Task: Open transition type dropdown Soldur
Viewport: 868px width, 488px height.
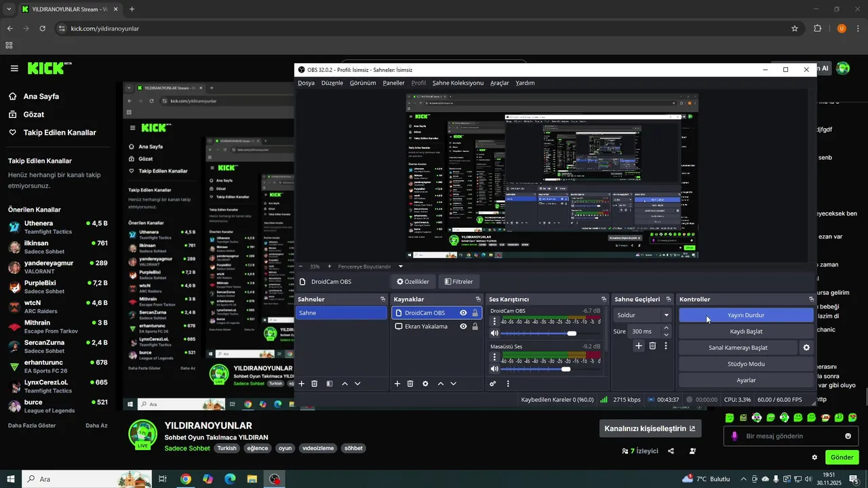Action: (642, 315)
